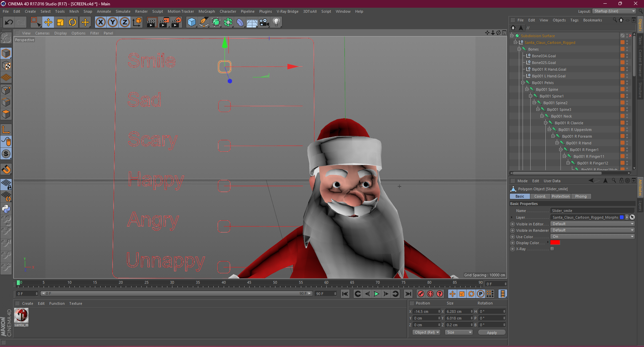Tick the X-Ray checkbox
This screenshot has width=644, height=347.
click(x=552, y=249)
